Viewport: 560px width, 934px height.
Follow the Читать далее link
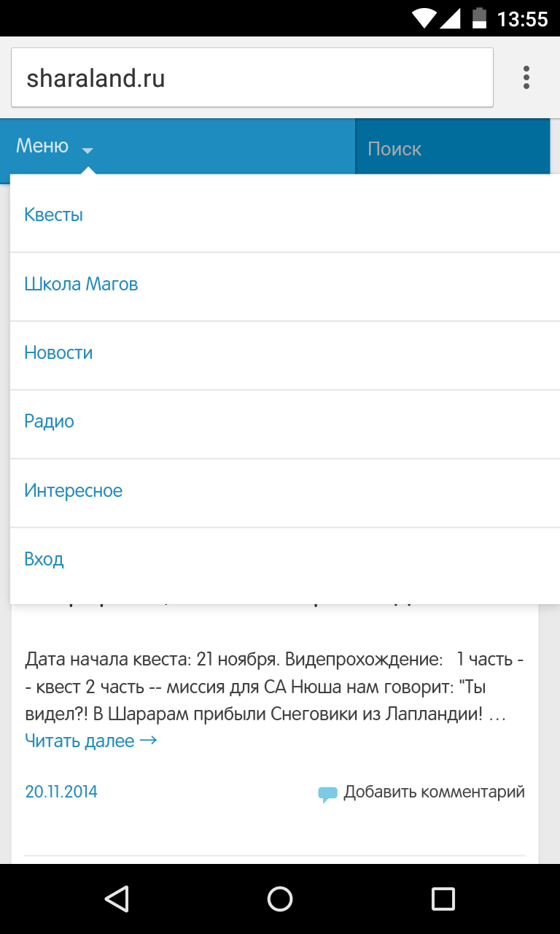[x=90, y=741]
